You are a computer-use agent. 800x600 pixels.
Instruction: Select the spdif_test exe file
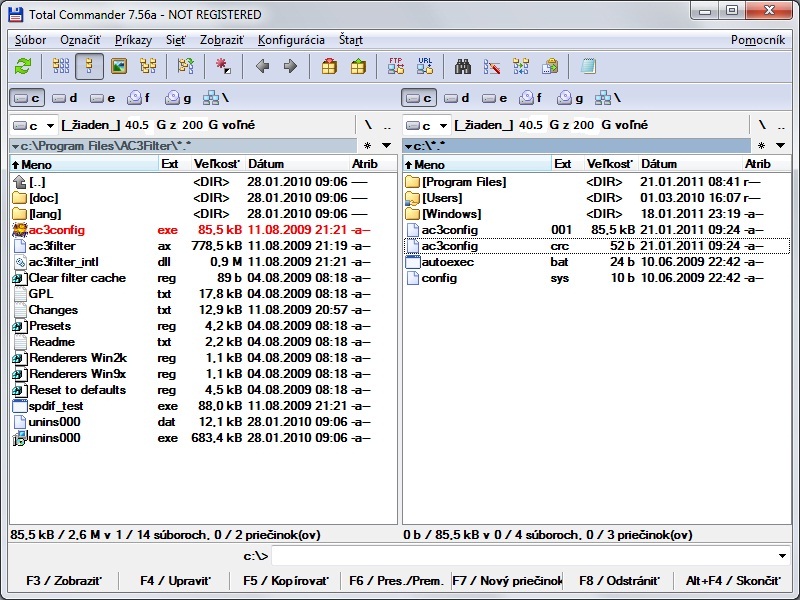coord(203,406)
